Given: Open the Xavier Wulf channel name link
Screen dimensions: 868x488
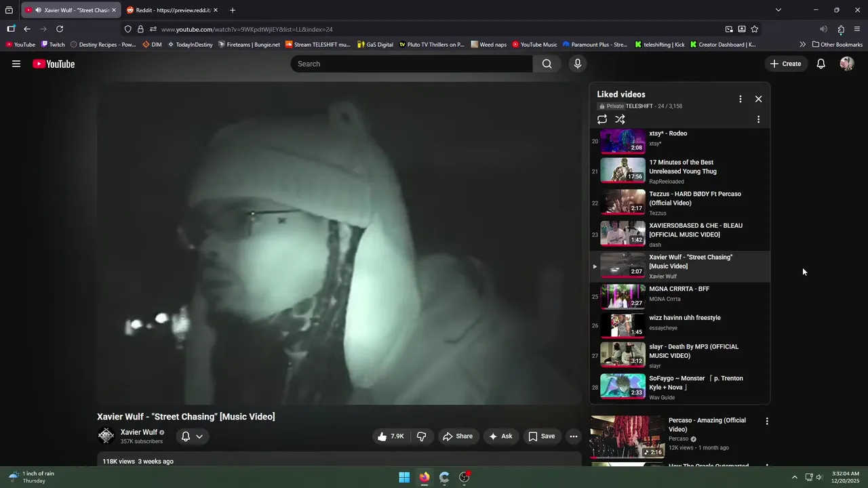Looking at the screenshot, I should pos(139,432).
